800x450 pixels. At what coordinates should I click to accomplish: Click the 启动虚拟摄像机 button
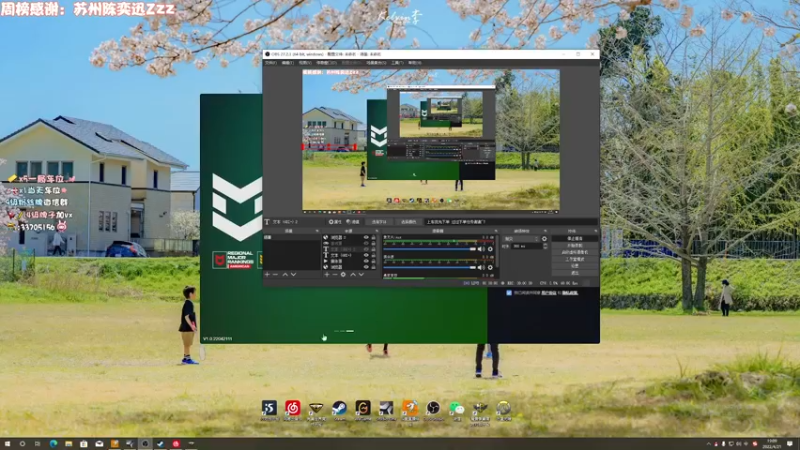(x=575, y=252)
